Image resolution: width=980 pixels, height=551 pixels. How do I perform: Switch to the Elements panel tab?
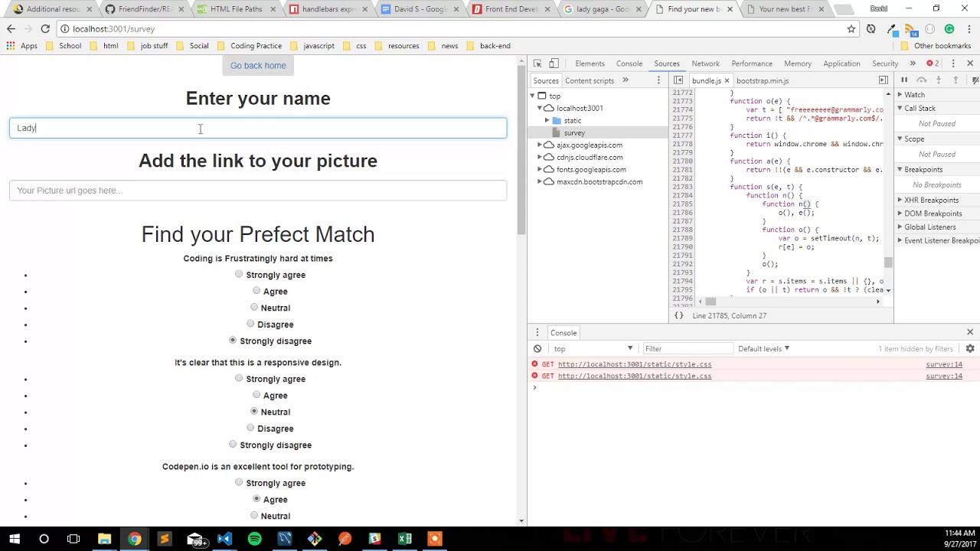590,64
